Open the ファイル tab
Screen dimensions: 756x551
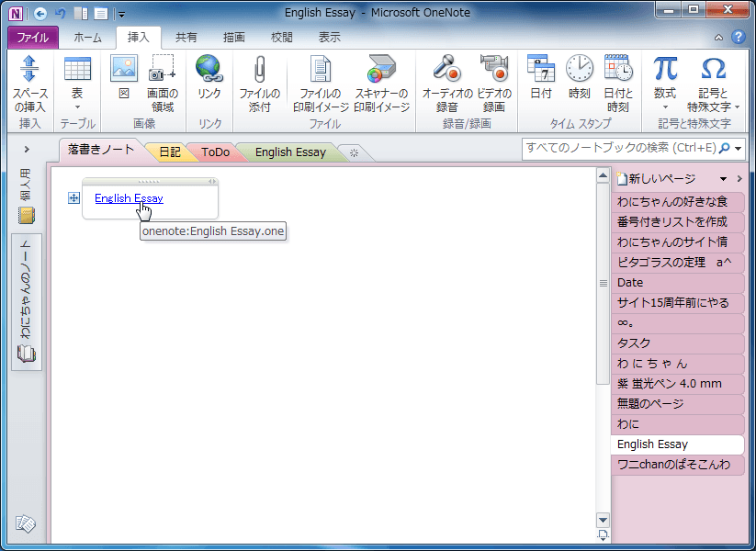coord(33,37)
